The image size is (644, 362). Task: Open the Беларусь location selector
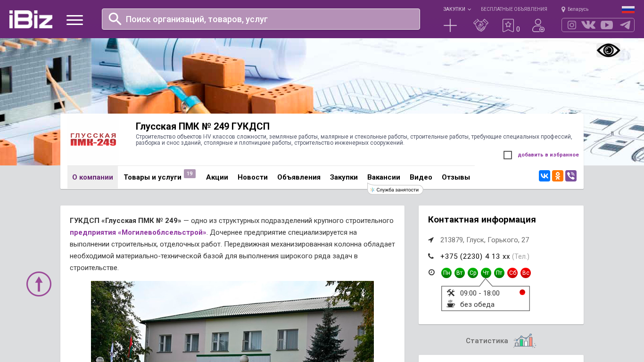(x=575, y=9)
